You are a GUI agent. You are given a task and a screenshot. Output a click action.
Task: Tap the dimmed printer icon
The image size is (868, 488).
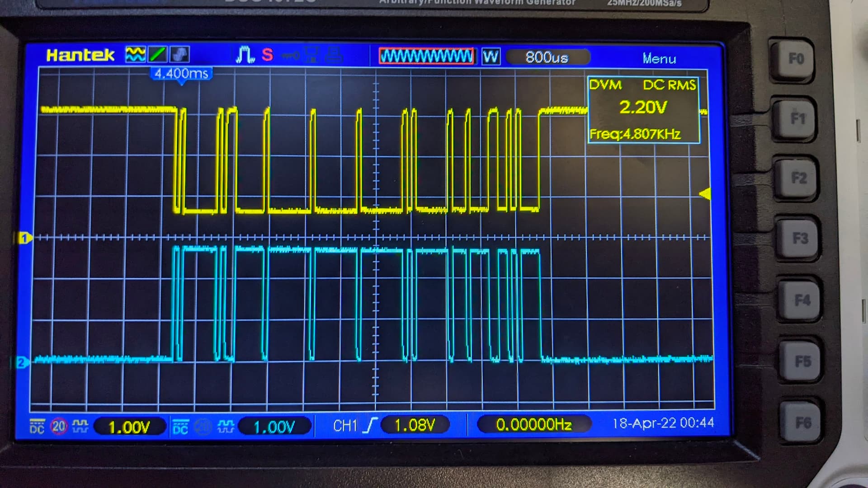[334, 55]
